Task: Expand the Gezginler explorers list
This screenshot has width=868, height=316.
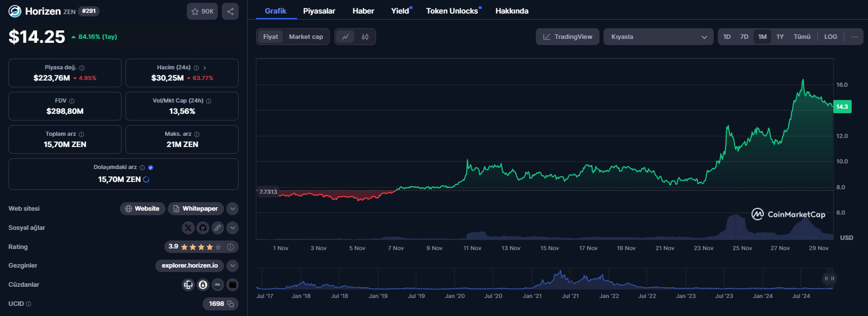Action: click(232, 265)
